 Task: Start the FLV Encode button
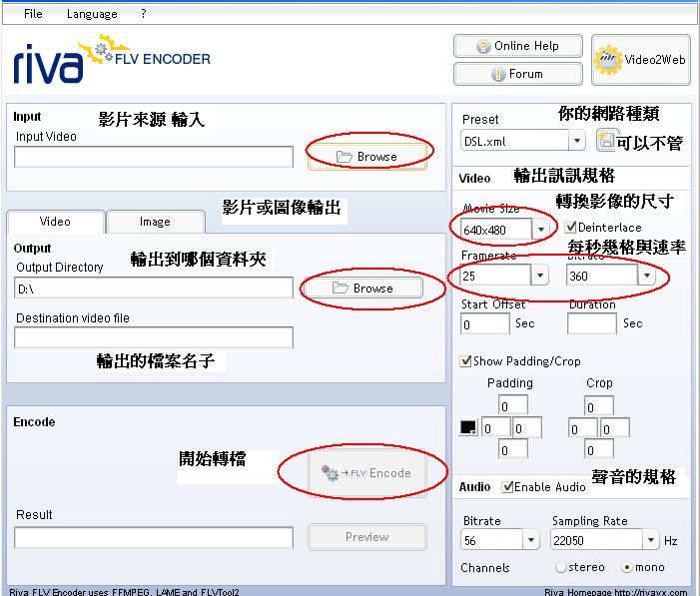pyautogui.click(x=366, y=473)
